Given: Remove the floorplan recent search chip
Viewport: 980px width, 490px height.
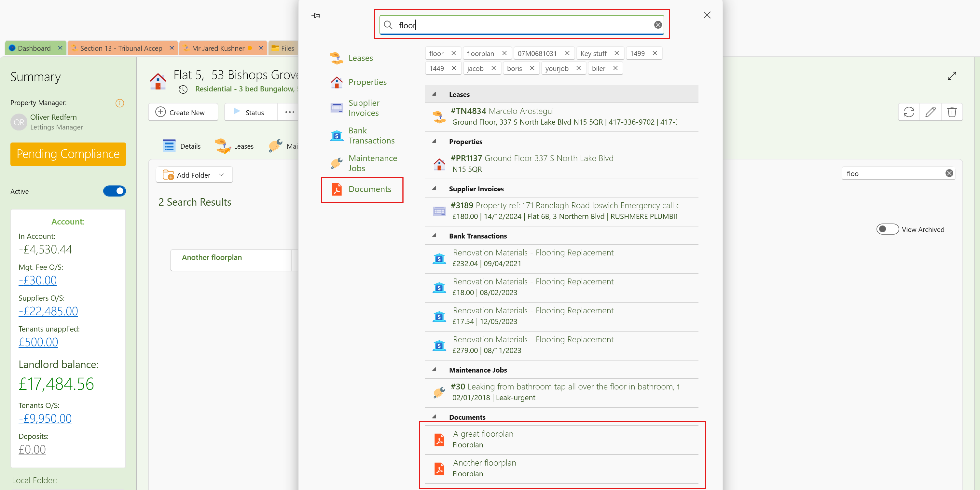Looking at the screenshot, I should tap(504, 53).
